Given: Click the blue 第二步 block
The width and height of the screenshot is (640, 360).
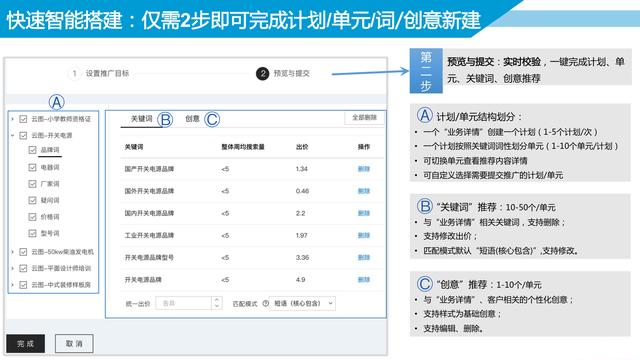Looking at the screenshot, I should point(426,71).
